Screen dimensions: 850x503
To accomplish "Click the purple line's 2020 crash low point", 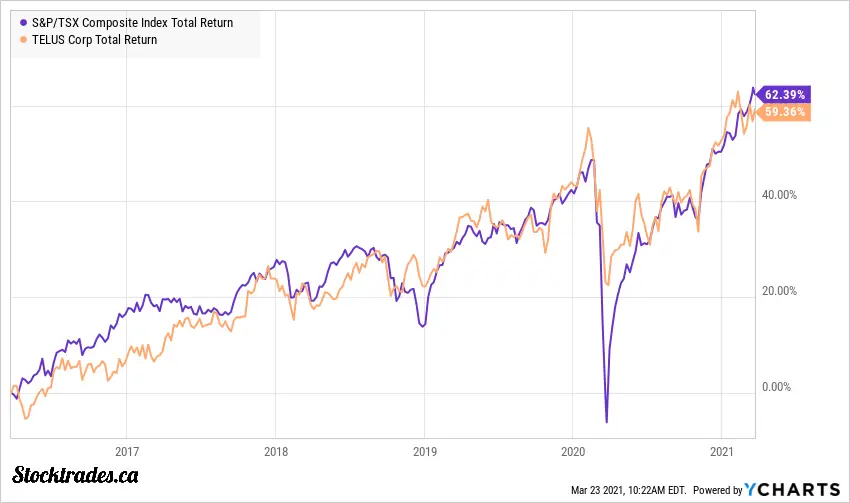I will pos(606,422).
